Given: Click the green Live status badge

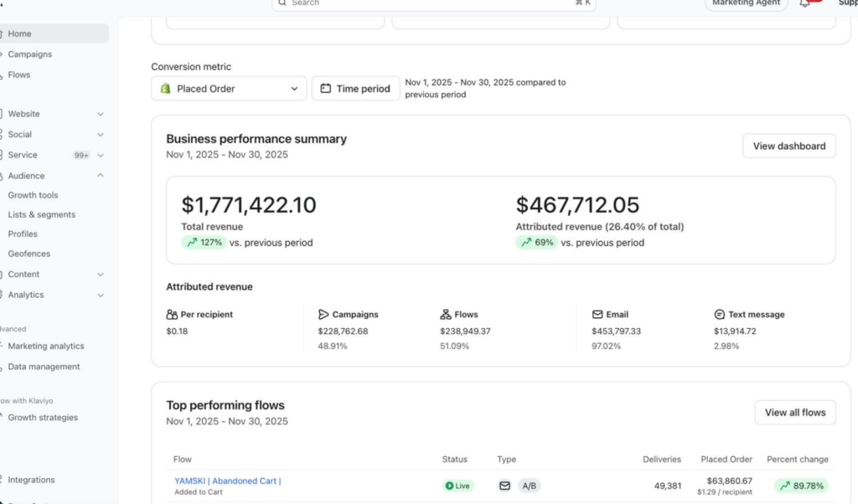Looking at the screenshot, I should tap(457, 486).
